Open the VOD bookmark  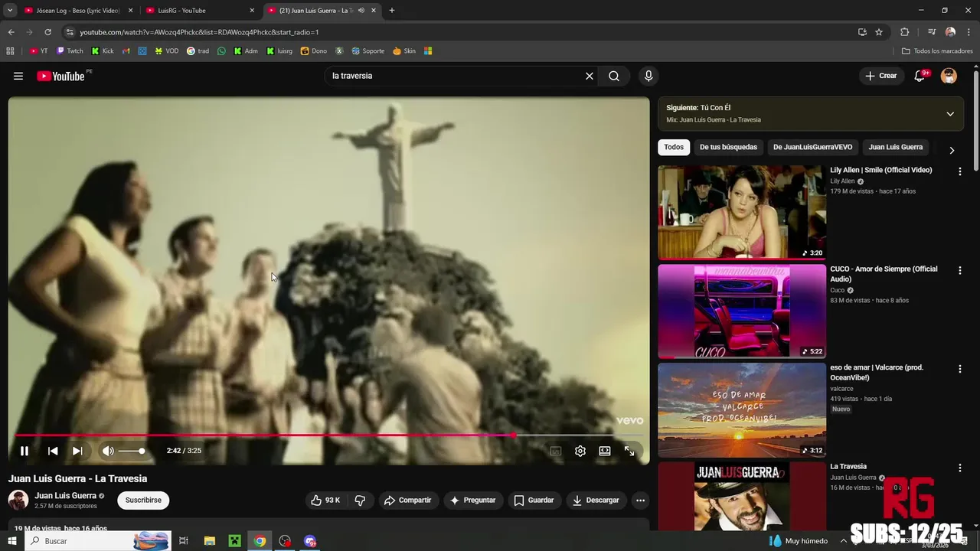167,51
